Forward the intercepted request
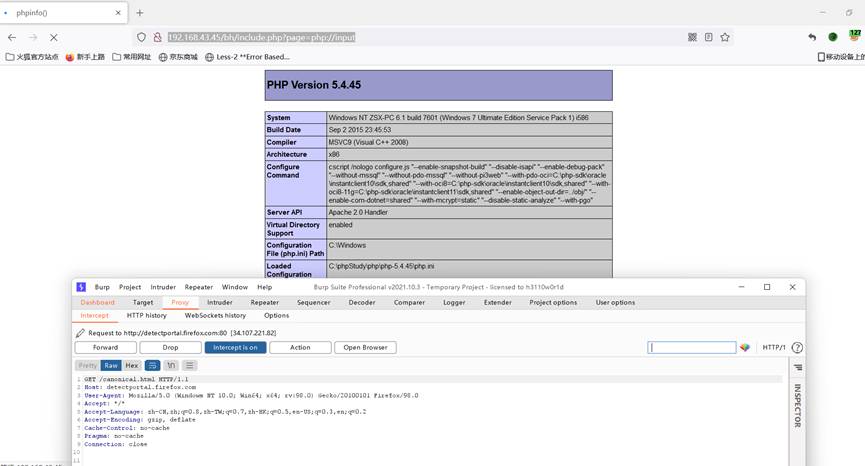865x466 pixels. click(x=105, y=347)
